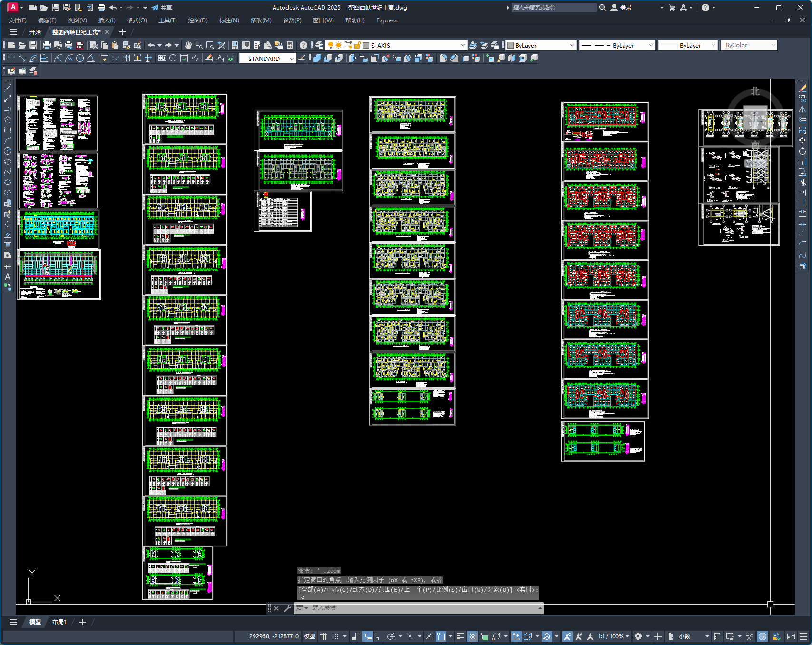Add a new layout with plus button
Screen dimensions: 812x645
tap(82, 622)
